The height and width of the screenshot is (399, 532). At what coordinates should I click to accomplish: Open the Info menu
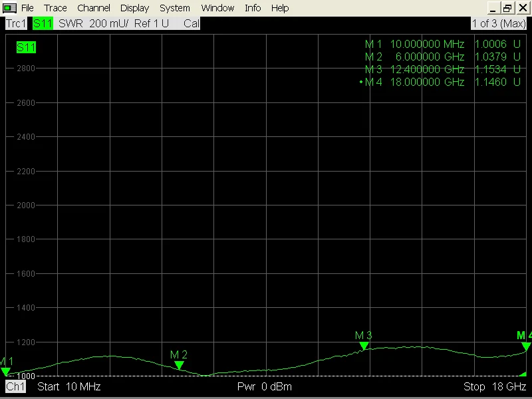point(253,8)
